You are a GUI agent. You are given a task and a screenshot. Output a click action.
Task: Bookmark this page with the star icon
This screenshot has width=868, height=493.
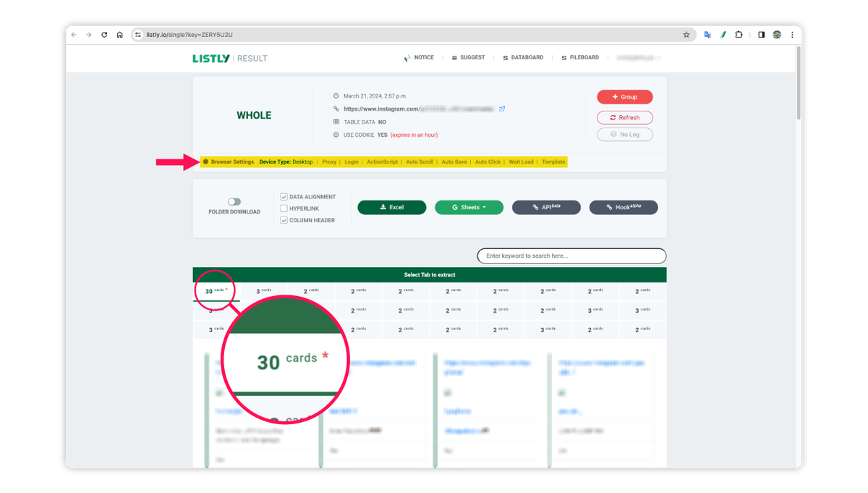coord(686,35)
